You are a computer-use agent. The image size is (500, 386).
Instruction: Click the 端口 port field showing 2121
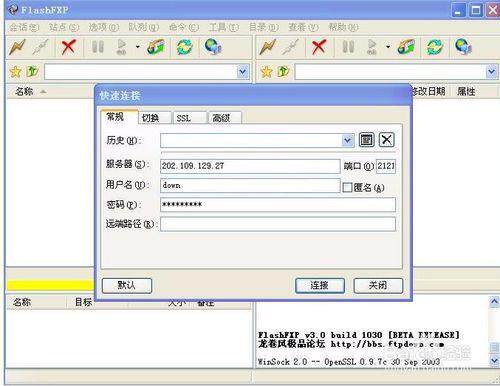386,166
